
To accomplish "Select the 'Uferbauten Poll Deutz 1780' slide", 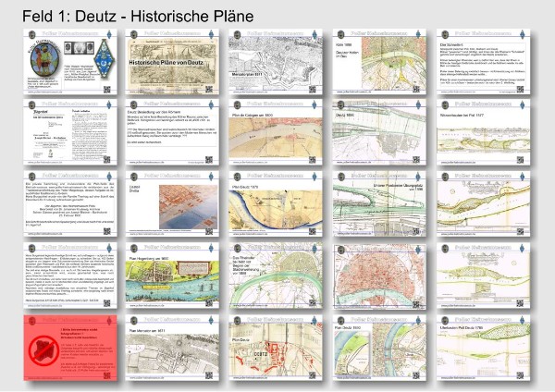I will pos(484,348).
